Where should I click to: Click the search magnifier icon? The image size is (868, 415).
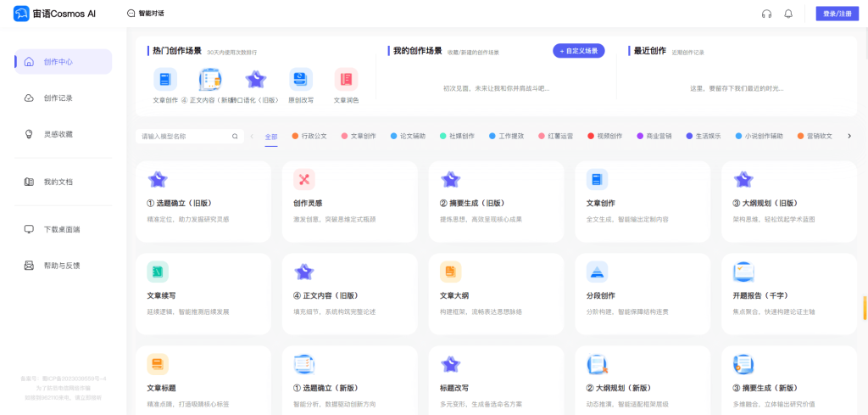pyautogui.click(x=235, y=136)
